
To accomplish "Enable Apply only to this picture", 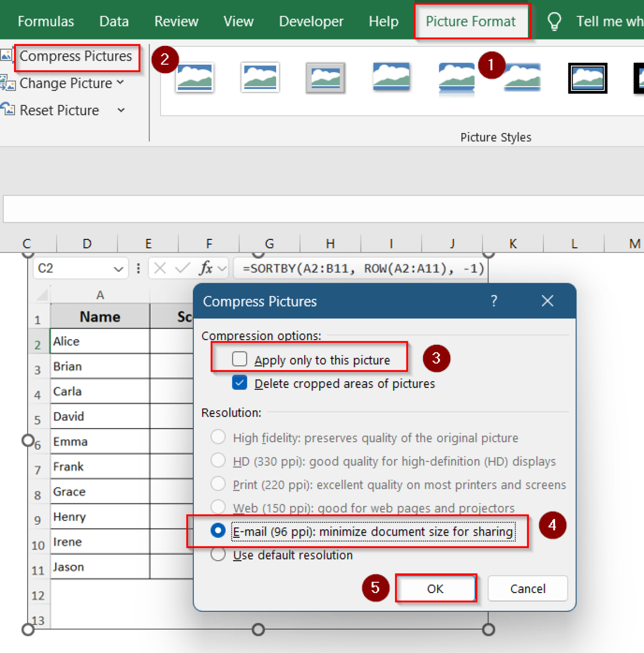I will (240, 359).
